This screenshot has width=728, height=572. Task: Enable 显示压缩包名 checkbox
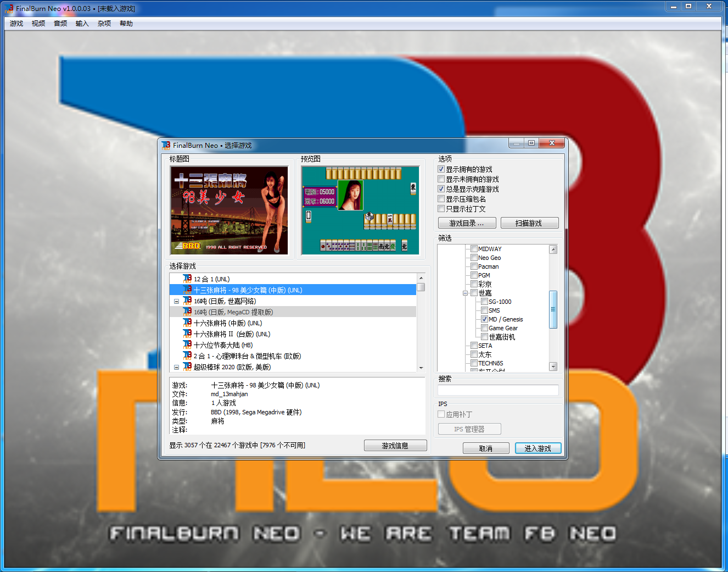click(x=441, y=199)
